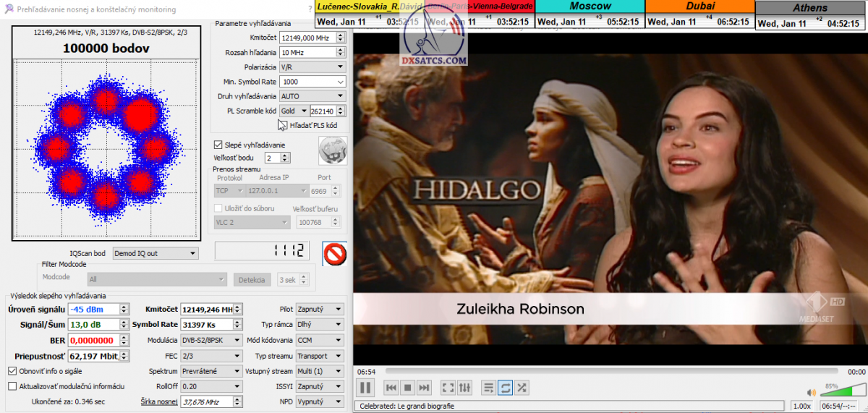Expand the Rozsah hľadania dropdown
This screenshot has width=868, height=413.
312,52
